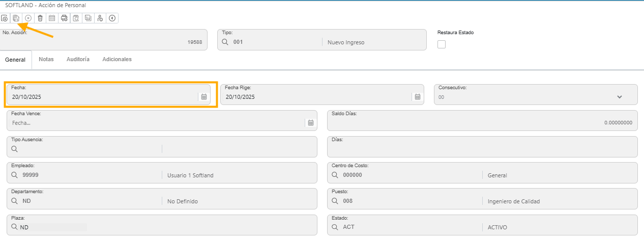Open the Auditoría tab
The width and height of the screenshot is (644, 238).
[x=78, y=59]
